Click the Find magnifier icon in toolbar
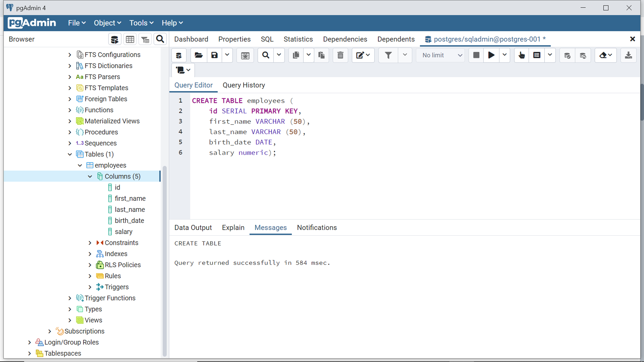The height and width of the screenshot is (362, 644). pyautogui.click(x=266, y=55)
